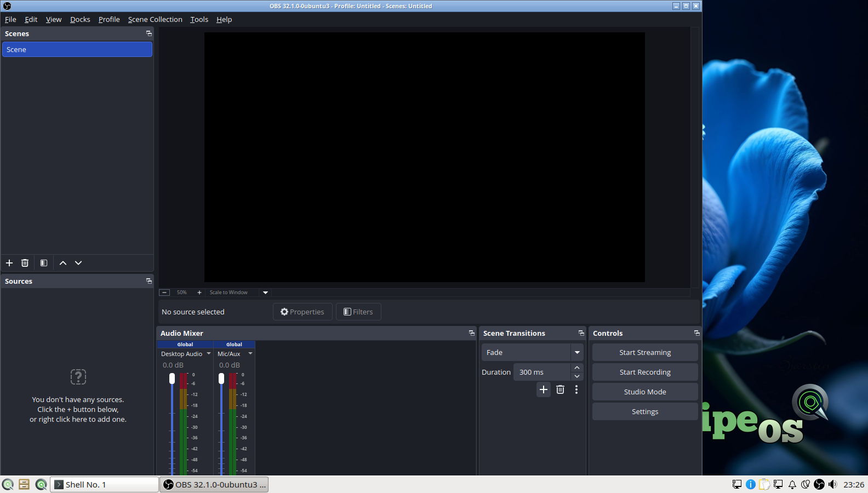Undock the Audio Mixer panel
Image resolution: width=868 pixels, height=493 pixels.
pos(471,333)
